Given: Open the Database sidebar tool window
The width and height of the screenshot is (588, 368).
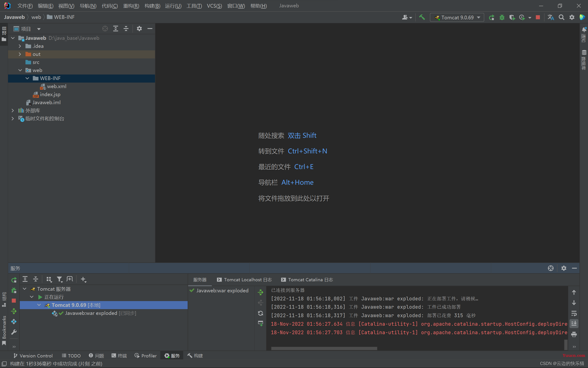Looking at the screenshot, I should point(584,60).
